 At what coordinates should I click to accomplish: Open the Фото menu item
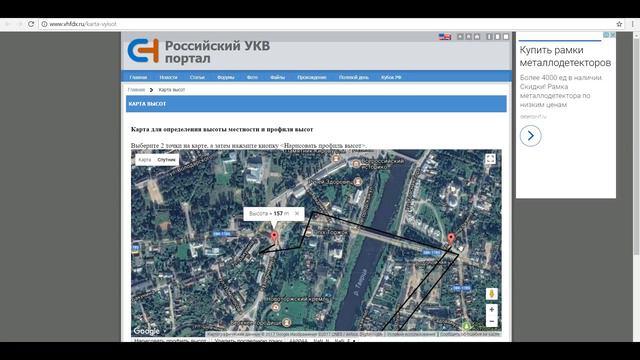(252, 77)
